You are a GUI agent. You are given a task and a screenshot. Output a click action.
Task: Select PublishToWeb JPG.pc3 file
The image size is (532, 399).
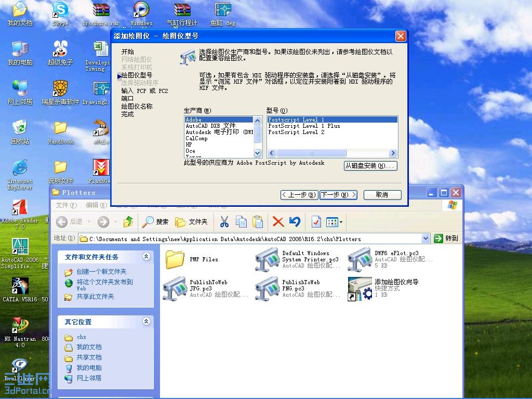point(205,289)
